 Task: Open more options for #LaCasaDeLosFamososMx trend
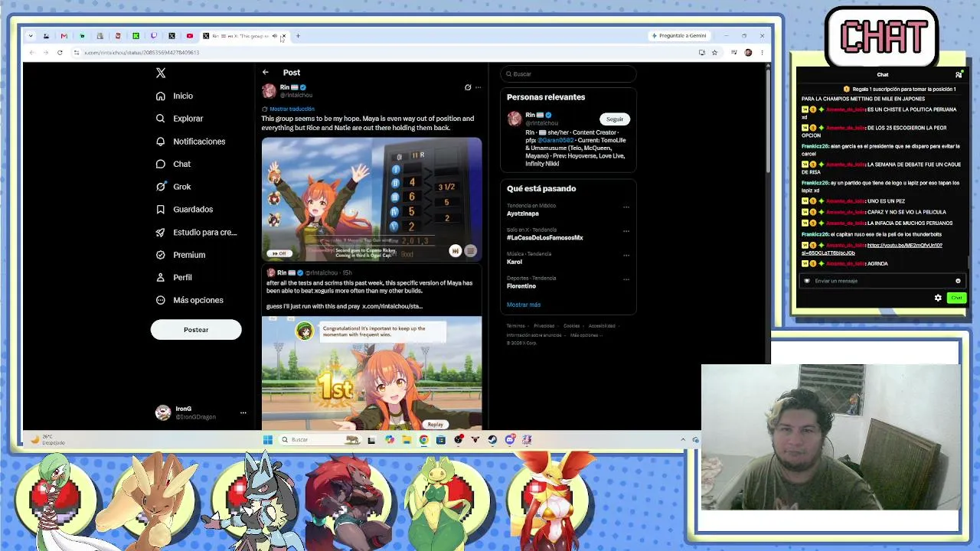tap(626, 231)
